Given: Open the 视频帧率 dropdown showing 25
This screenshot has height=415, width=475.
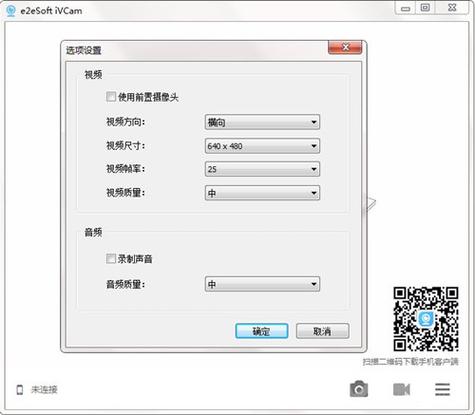Looking at the screenshot, I should 262,169.
